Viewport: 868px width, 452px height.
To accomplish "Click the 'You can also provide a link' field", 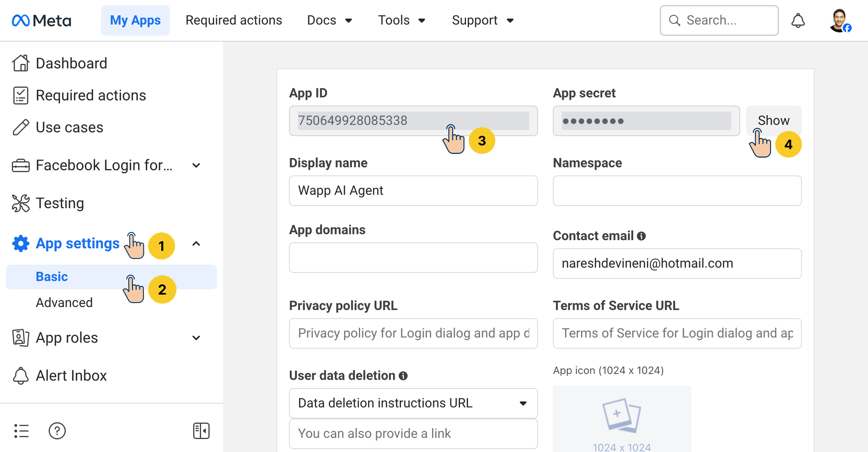I will 413,434.
